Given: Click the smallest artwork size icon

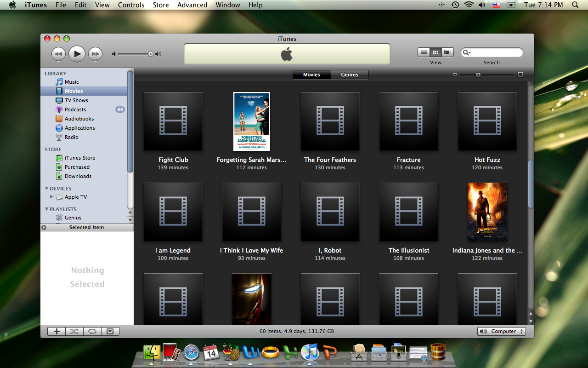Looking at the screenshot, I should coord(455,75).
